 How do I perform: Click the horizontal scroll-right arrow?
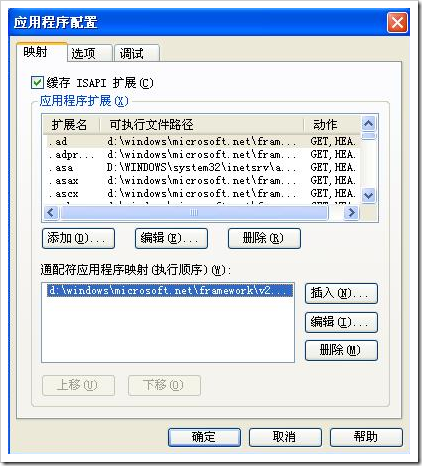pos(352,212)
